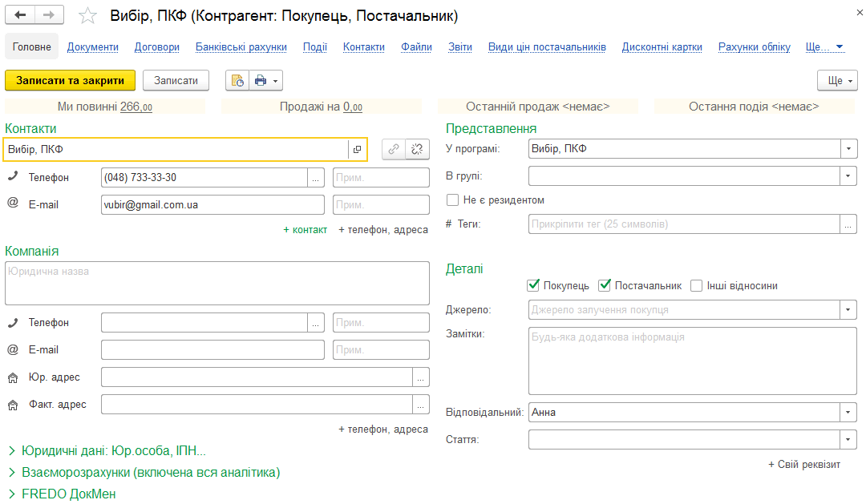Click Остання подія <немає> indicator

(754, 107)
